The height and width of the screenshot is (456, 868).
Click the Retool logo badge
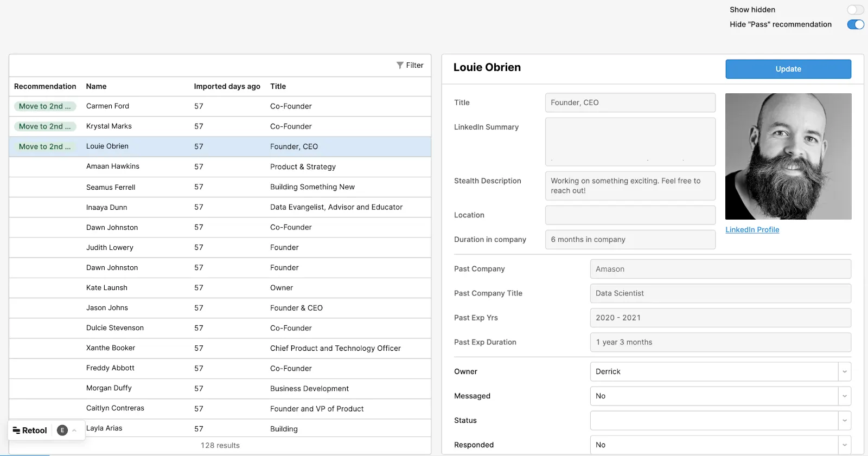click(x=30, y=431)
